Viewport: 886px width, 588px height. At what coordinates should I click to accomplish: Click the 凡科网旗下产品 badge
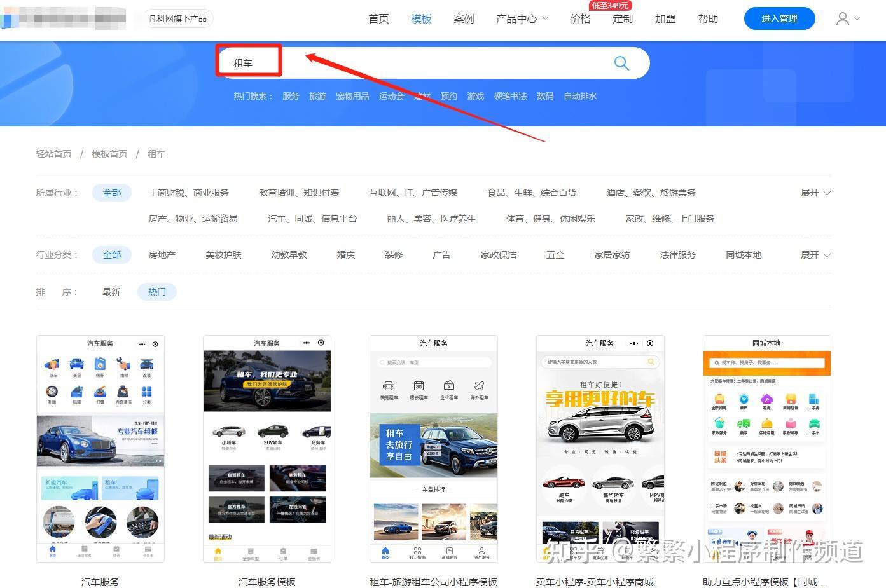(x=177, y=18)
